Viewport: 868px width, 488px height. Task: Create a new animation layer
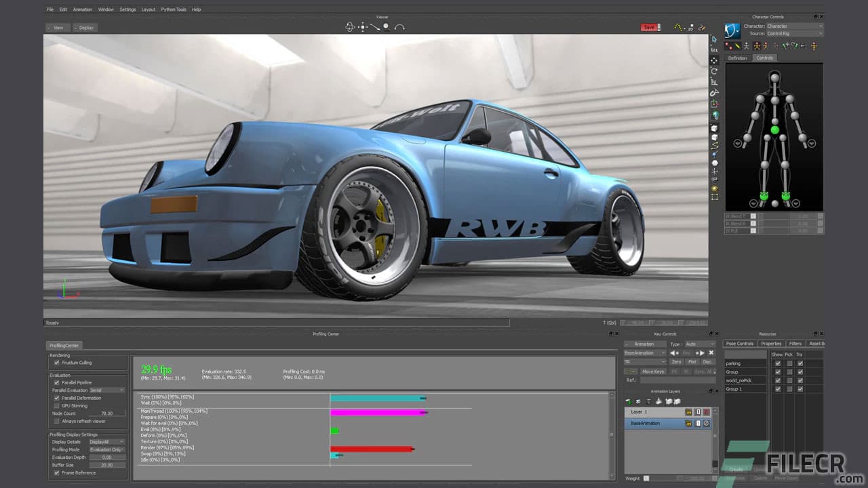click(629, 401)
